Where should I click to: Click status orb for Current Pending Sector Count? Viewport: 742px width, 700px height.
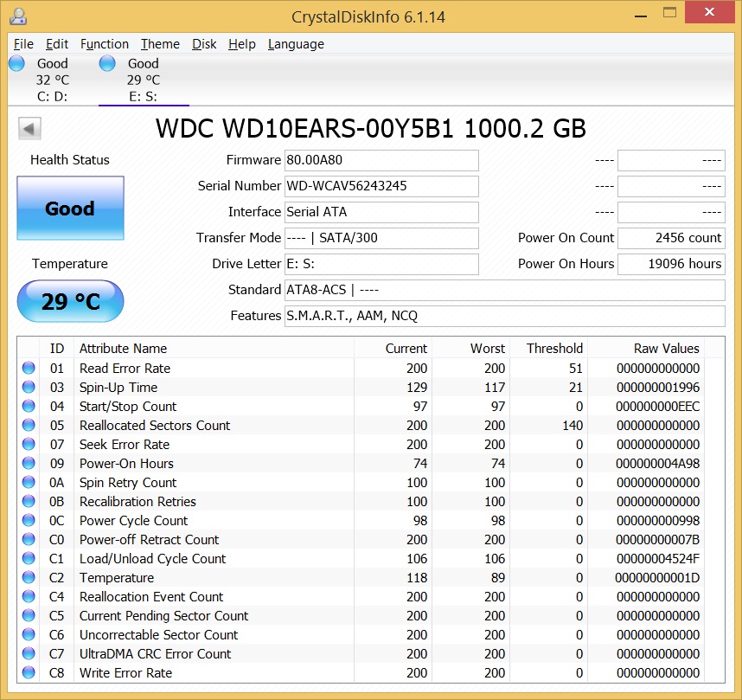(29, 615)
